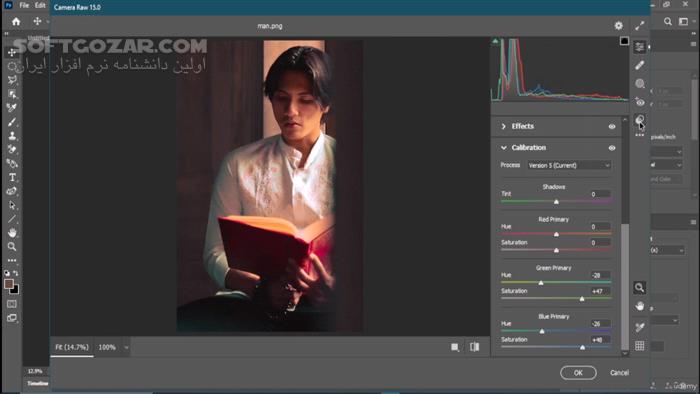
Task: Select Photoshop Lasso tool
Action: 12,80
